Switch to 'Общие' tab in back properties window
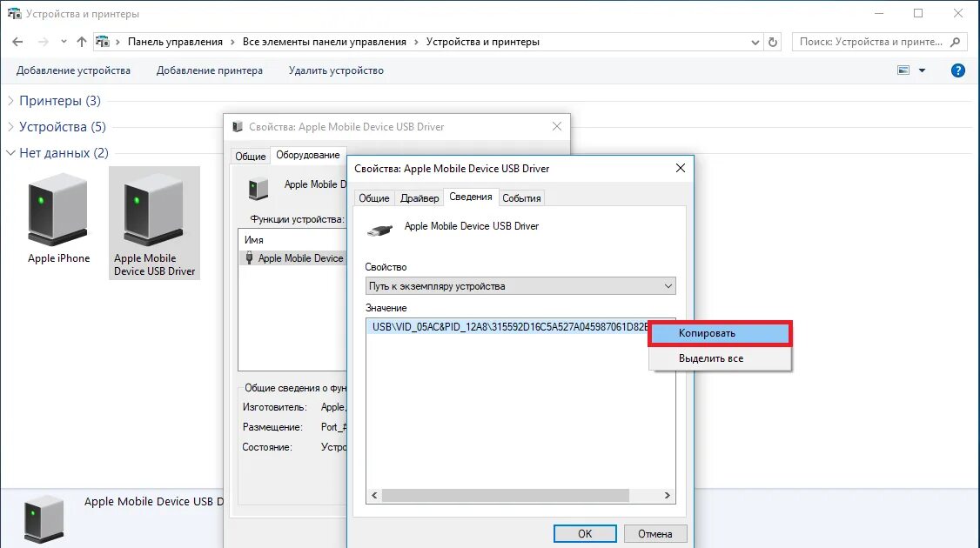 point(250,157)
